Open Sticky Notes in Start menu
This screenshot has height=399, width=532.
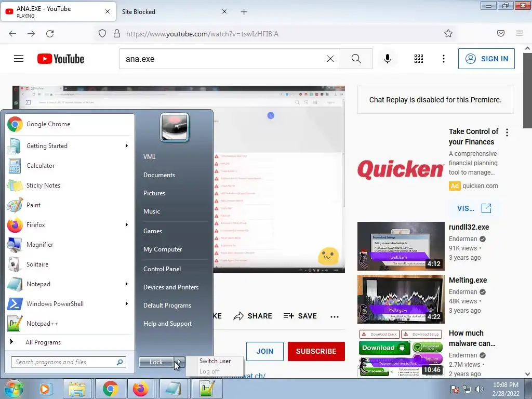tap(70, 185)
